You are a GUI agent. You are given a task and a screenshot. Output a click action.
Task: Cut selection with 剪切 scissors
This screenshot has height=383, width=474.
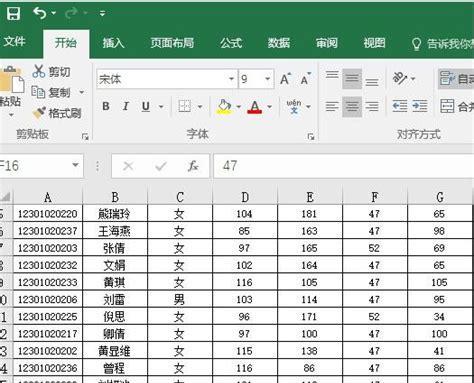[51, 71]
